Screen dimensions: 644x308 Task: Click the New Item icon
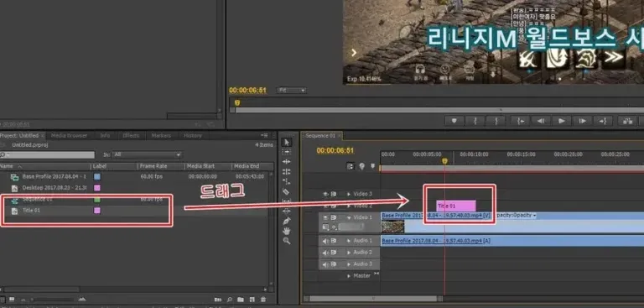tap(252, 300)
